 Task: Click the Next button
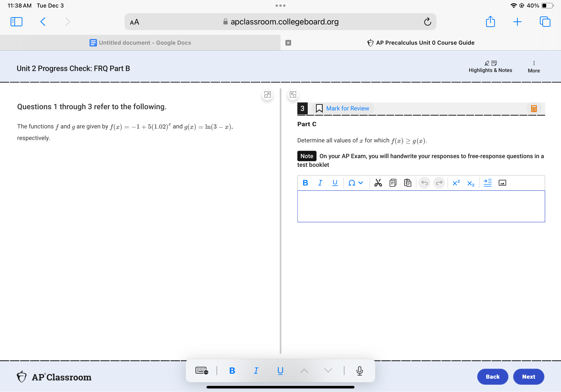point(529,376)
